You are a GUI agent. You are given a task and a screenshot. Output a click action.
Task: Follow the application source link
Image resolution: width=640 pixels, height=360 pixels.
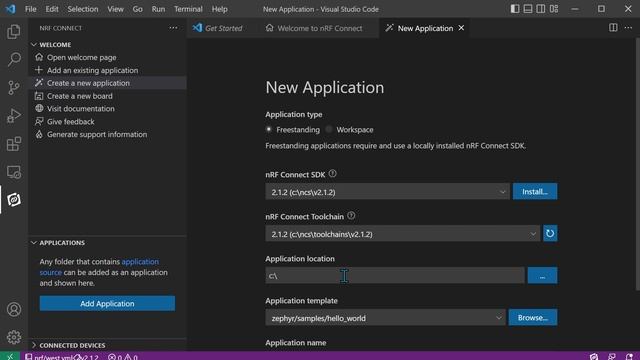[x=140, y=262]
